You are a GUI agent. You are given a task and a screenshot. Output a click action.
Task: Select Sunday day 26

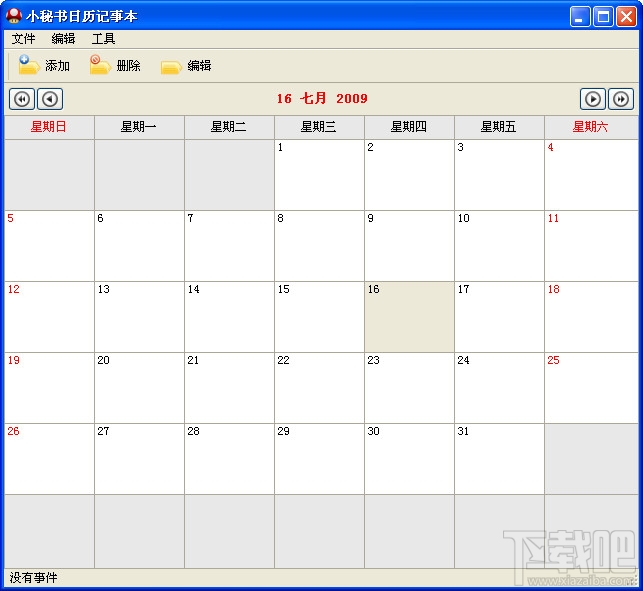coord(49,459)
